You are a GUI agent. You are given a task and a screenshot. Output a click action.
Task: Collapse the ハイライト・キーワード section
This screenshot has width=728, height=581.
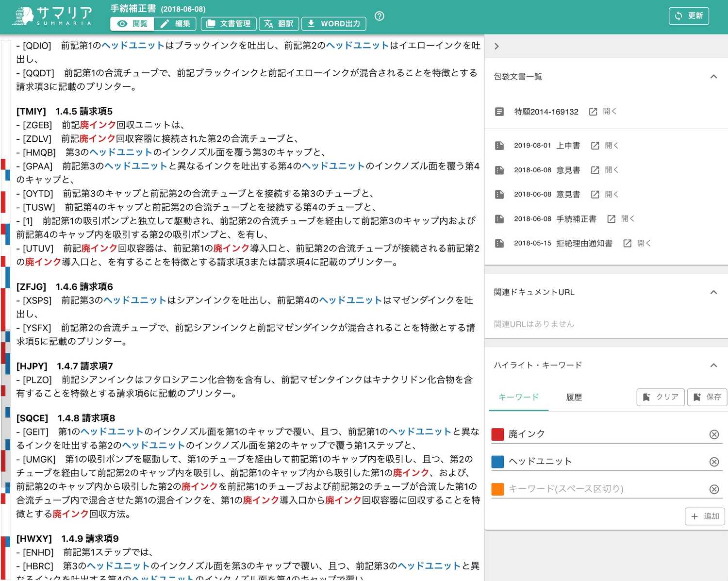coord(713,365)
